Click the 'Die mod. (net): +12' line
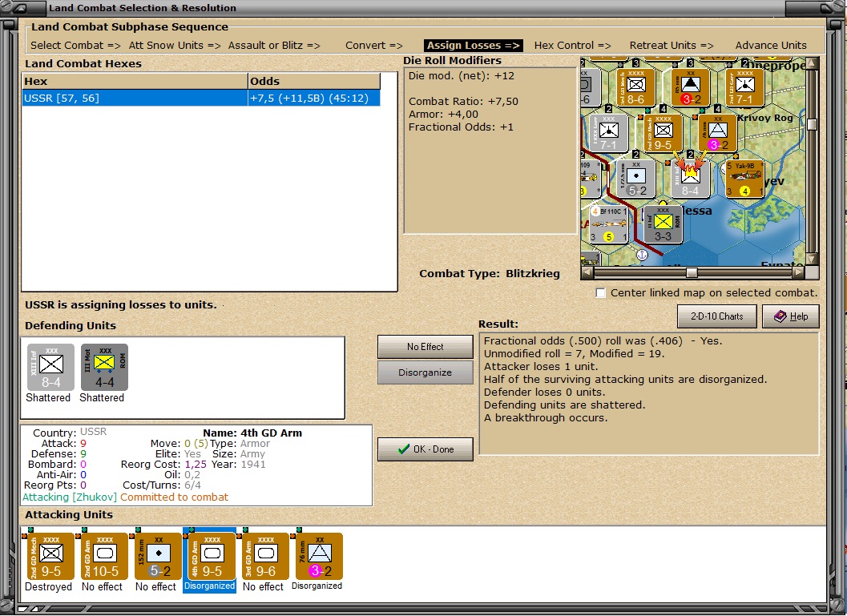Image resolution: width=847 pixels, height=616 pixels. 462,75
